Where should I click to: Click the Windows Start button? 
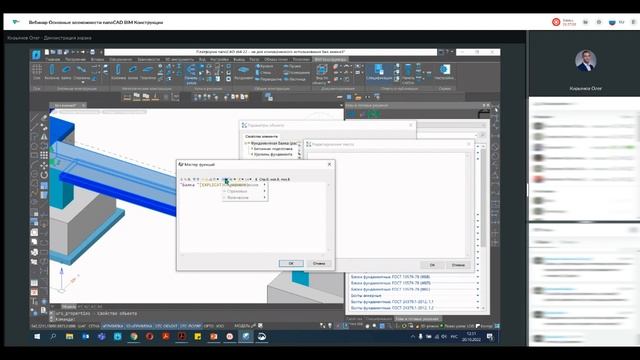pyautogui.click(x=37, y=337)
